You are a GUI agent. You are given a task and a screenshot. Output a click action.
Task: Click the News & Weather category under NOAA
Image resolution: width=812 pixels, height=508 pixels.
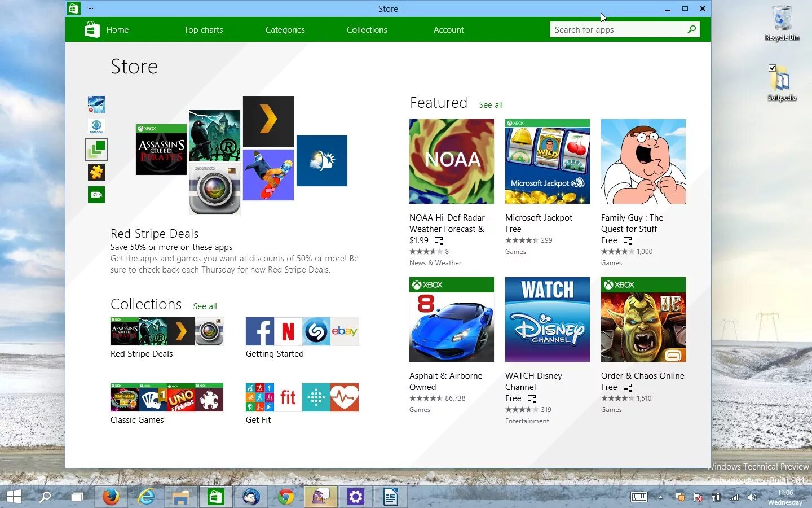435,263
